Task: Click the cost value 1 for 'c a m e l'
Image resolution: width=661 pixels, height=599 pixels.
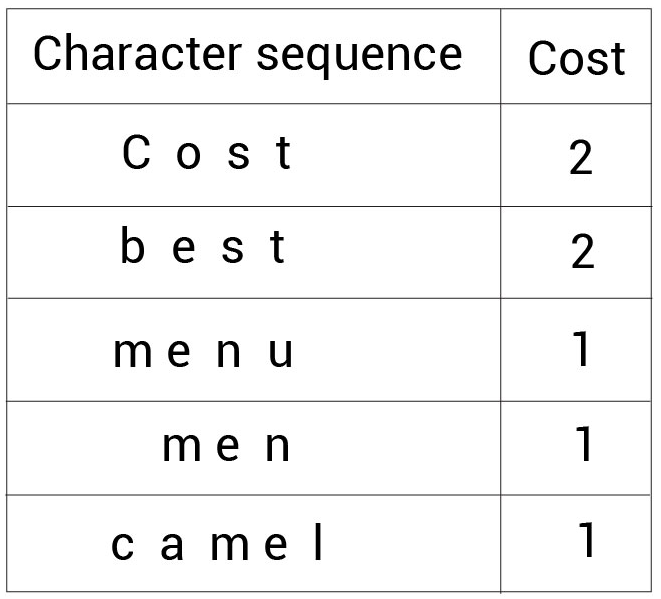Action: point(587,539)
